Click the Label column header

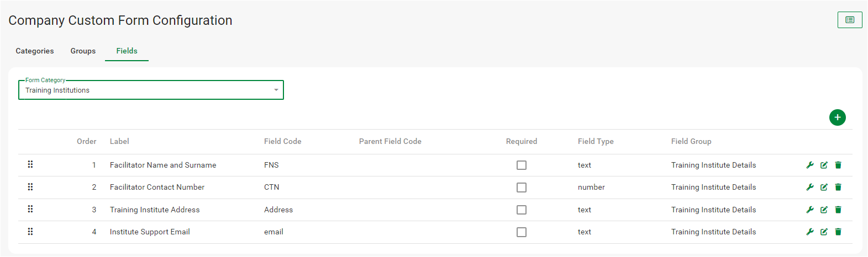coord(119,141)
